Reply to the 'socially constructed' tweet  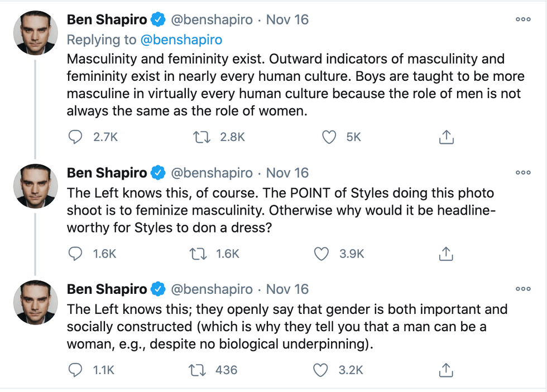(x=75, y=370)
